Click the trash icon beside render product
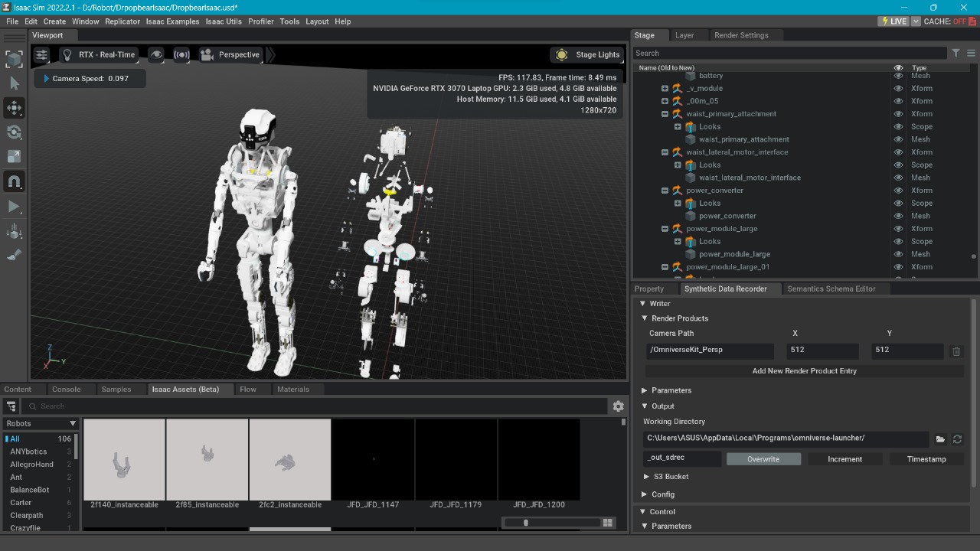 click(x=956, y=351)
